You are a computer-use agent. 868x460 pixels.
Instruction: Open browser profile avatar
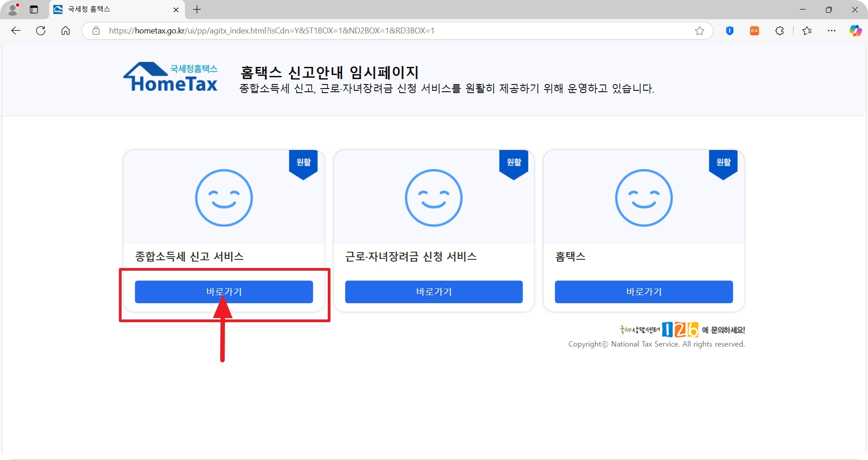(14, 9)
